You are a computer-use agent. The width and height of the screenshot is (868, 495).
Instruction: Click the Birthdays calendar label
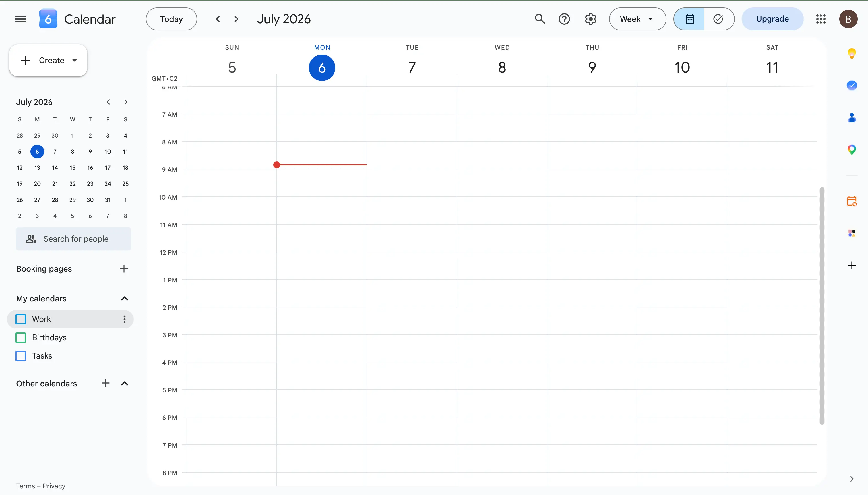pyautogui.click(x=49, y=338)
